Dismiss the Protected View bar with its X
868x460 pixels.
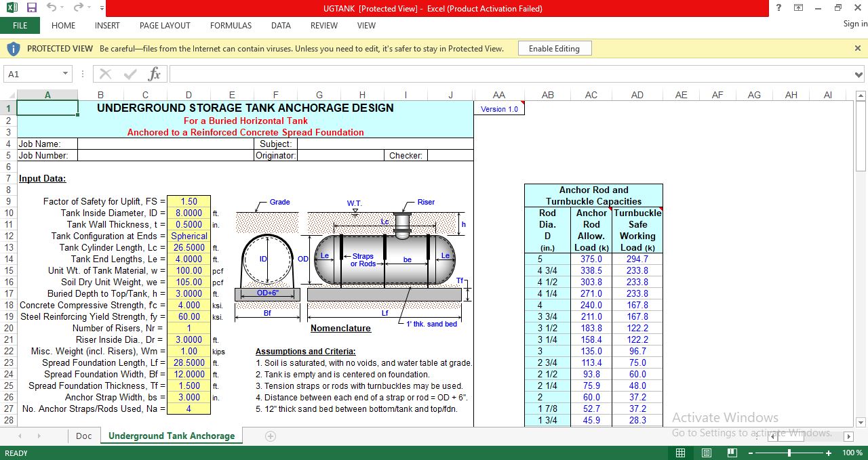(857, 48)
